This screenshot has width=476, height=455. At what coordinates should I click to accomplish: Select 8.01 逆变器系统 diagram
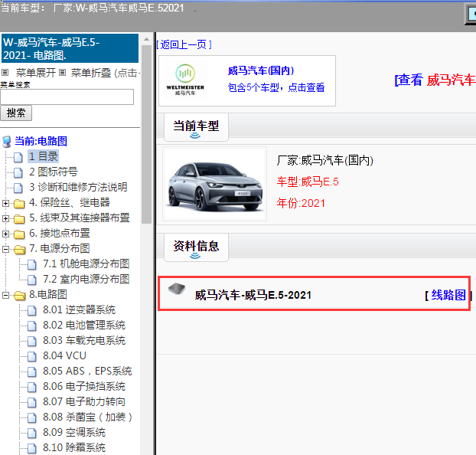click(80, 309)
